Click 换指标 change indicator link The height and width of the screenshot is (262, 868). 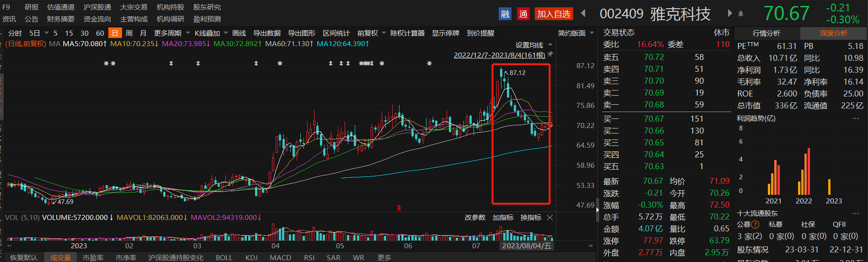[x=531, y=218]
